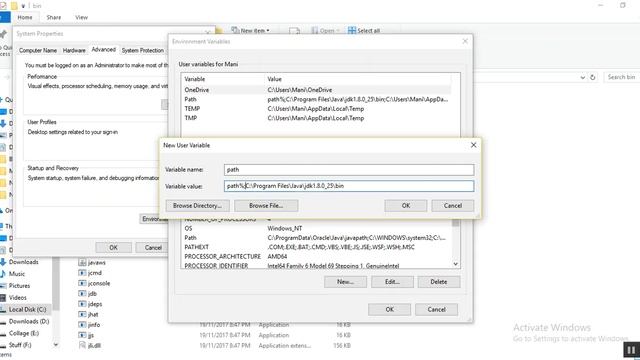Select jdb file icon
This screenshot has height=360, width=640.
click(x=82, y=293)
